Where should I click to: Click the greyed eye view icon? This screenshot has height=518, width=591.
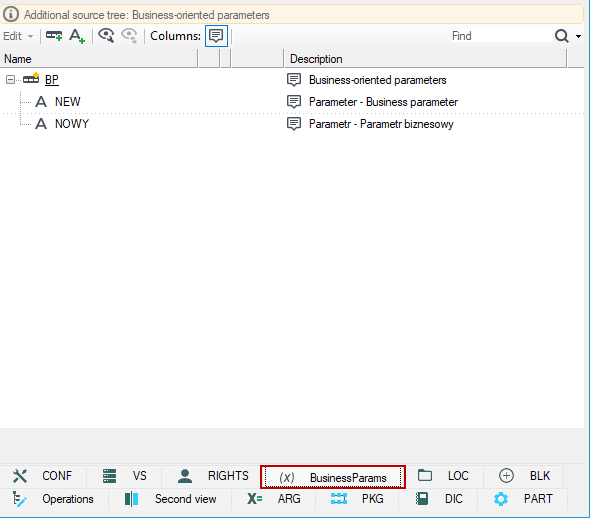(129, 36)
